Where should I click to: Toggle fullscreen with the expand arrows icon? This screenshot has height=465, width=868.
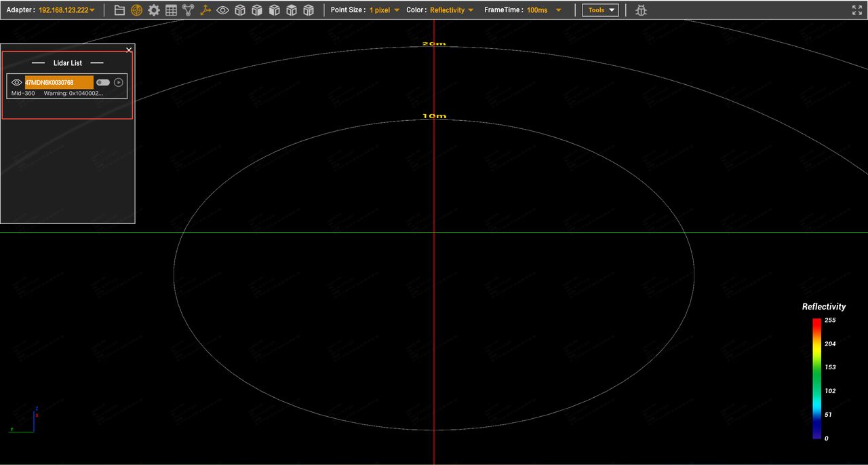(857, 10)
